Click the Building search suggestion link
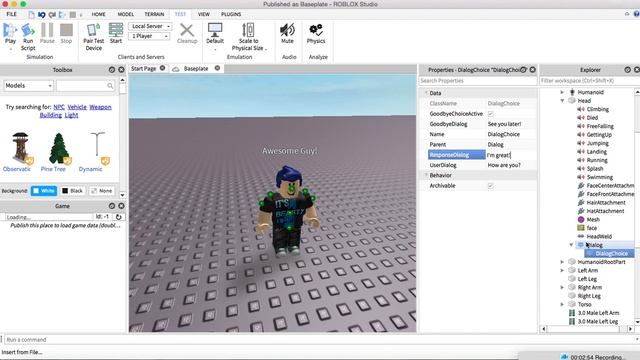 tap(51, 115)
